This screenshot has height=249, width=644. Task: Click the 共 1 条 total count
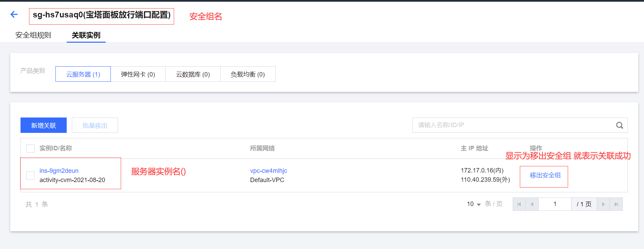pyautogui.click(x=37, y=204)
